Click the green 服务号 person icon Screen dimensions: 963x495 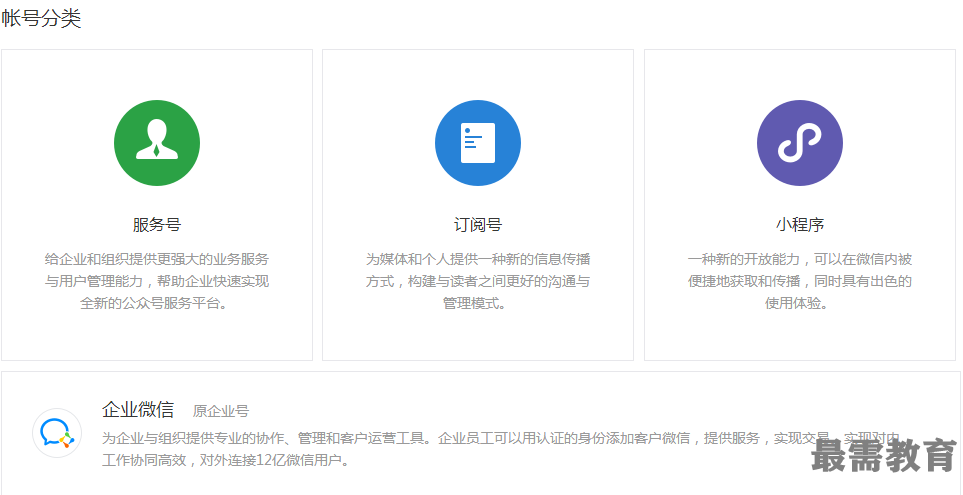tap(157, 142)
